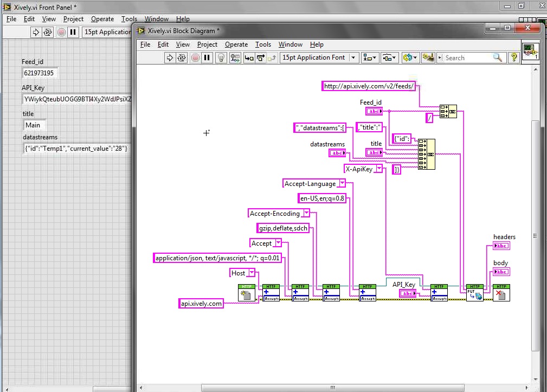The image size is (547, 392).
Task: Click the Block Diagram horizontal scrollbar
Action: [333, 388]
